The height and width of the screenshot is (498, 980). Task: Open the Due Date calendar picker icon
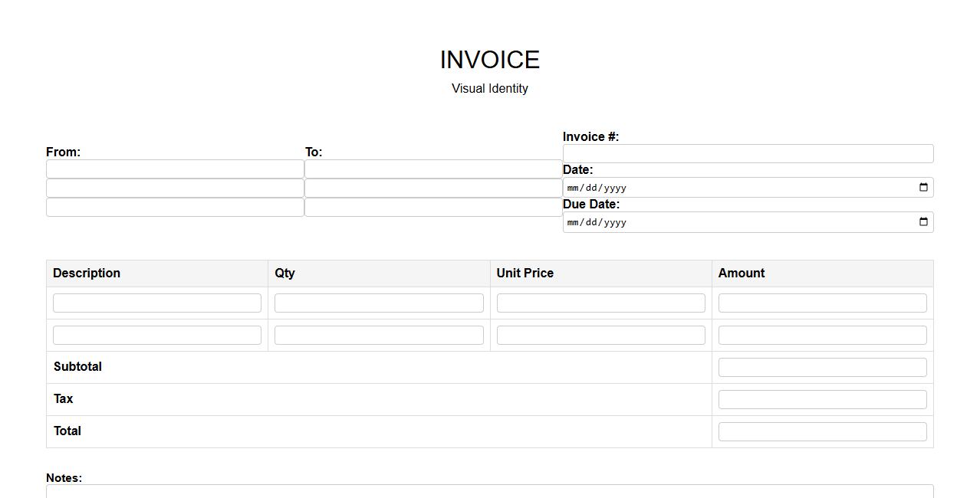tap(923, 222)
